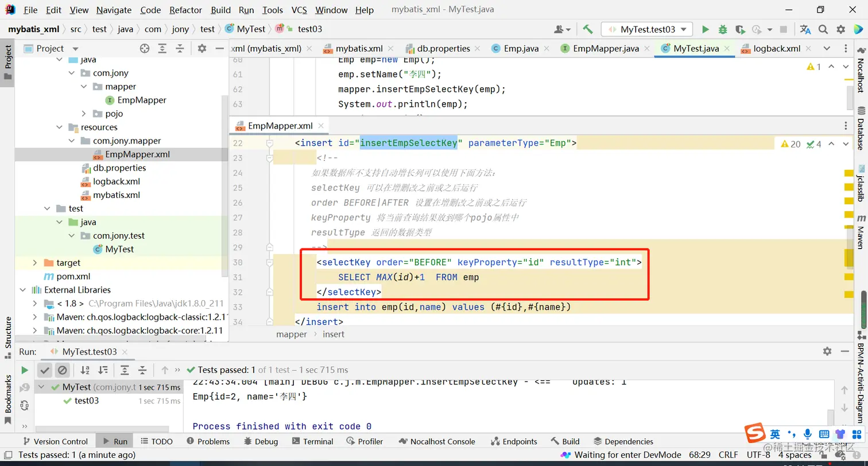Select test03 in test results tree

87,401
